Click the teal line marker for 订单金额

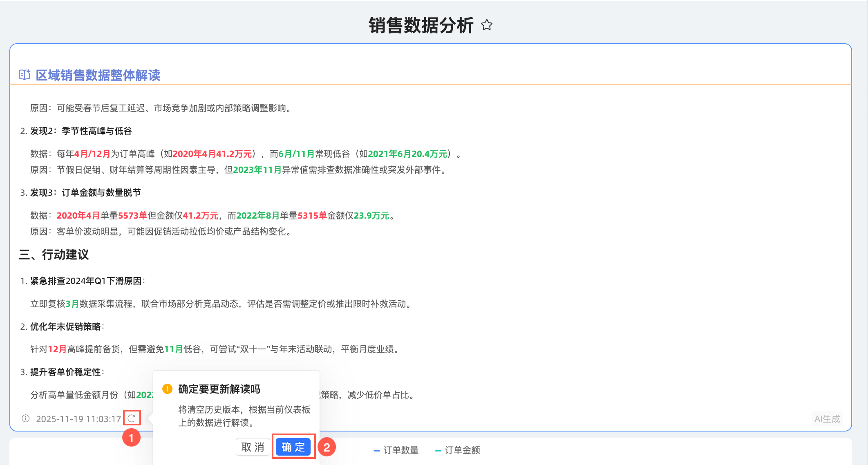(x=438, y=450)
